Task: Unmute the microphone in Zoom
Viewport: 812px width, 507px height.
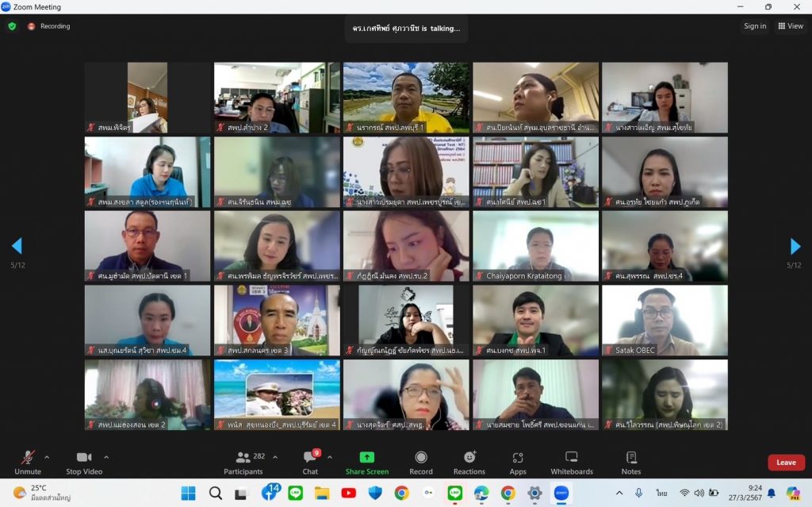Action: 28,462
